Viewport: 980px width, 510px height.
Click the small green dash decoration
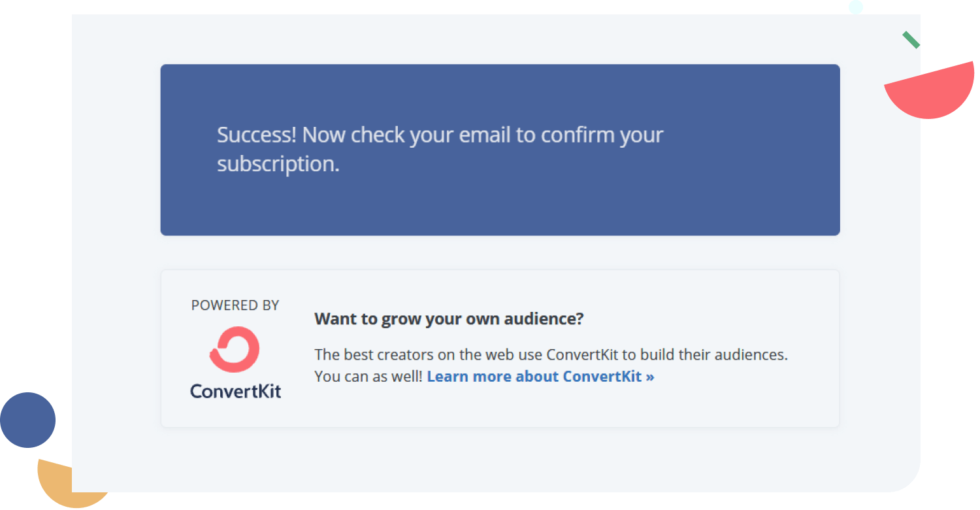[x=911, y=40]
